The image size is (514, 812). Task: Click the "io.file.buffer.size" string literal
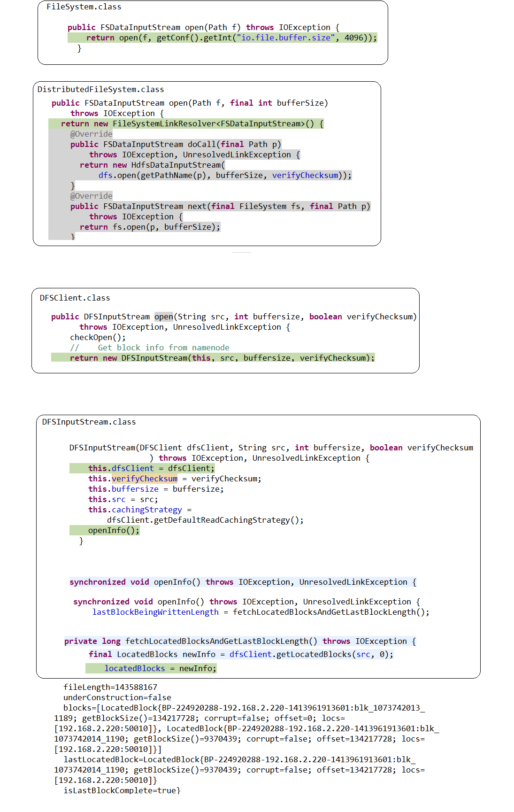285,38
